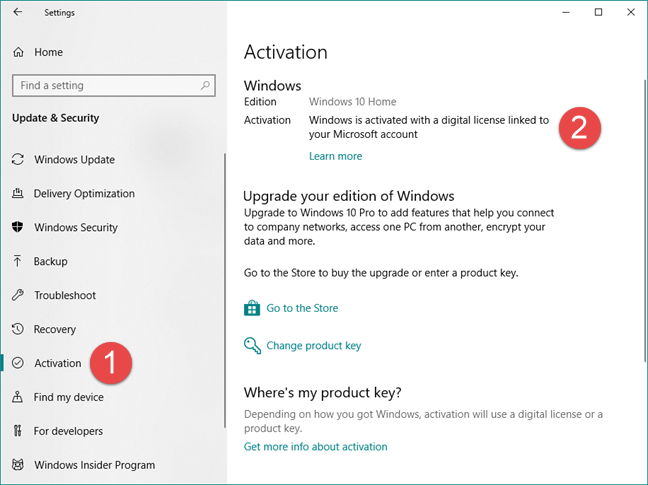The width and height of the screenshot is (648, 485).
Task: Click the Backup upload arrow icon
Action: (x=17, y=261)
